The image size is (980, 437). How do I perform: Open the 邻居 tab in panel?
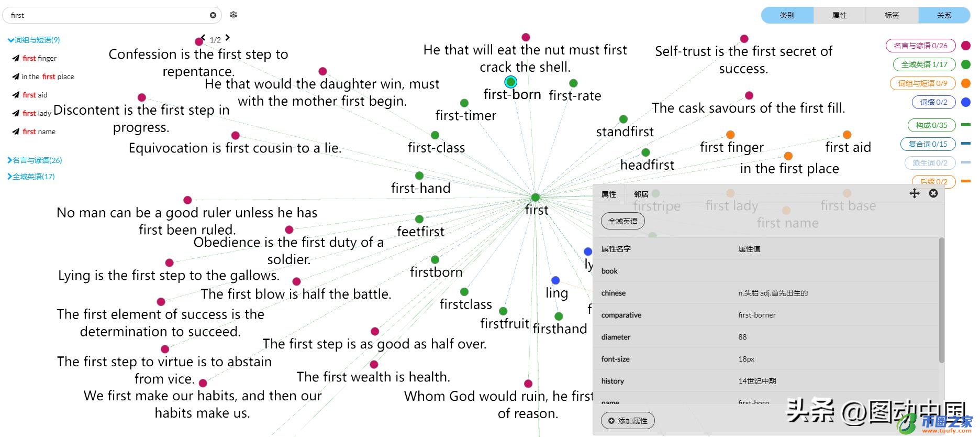641,194
